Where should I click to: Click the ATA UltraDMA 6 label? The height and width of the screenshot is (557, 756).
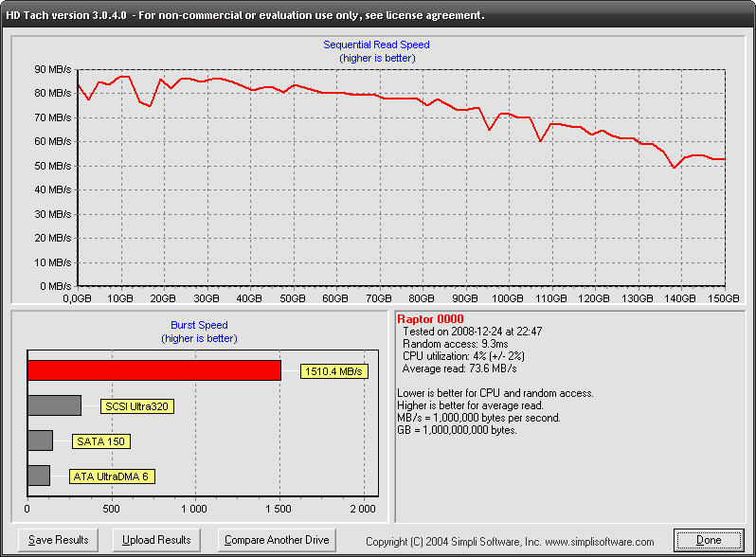point(112,476)
